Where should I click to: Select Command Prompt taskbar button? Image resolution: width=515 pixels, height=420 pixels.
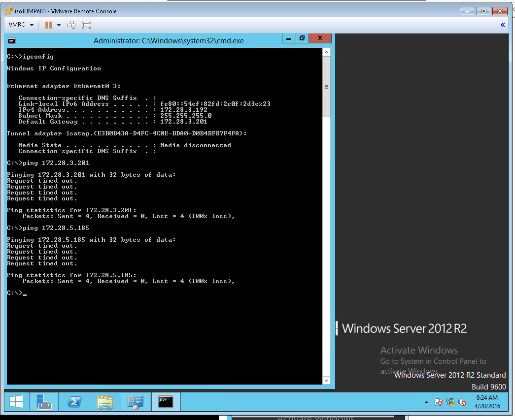[x=166, y=402]
